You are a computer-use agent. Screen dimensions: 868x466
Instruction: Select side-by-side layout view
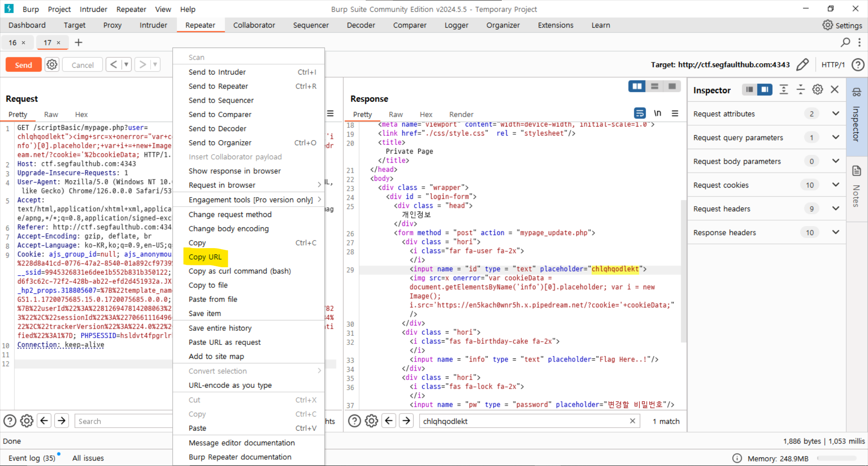click(x=637, y=86)
